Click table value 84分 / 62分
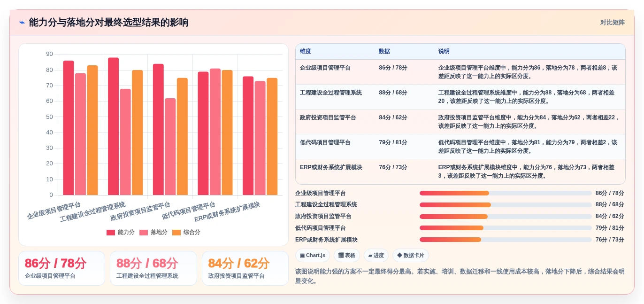This screenshot has width=644, height=304. [x=393, y=117]
